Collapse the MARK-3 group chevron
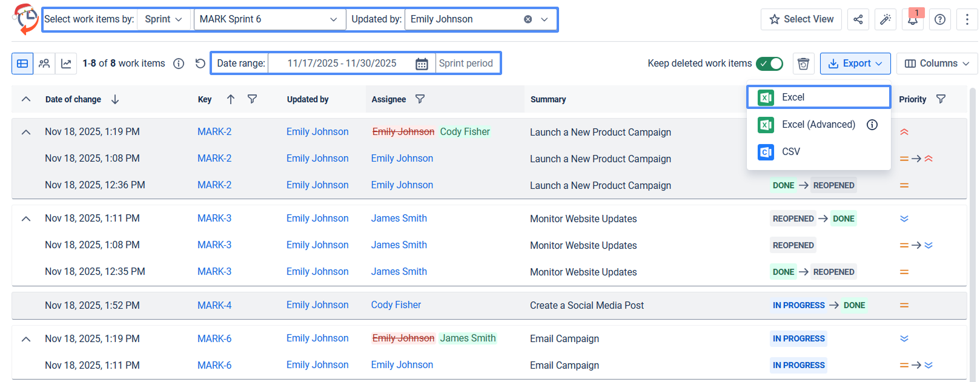The width and height of the screenshot is (980, 382). (26, 219)
